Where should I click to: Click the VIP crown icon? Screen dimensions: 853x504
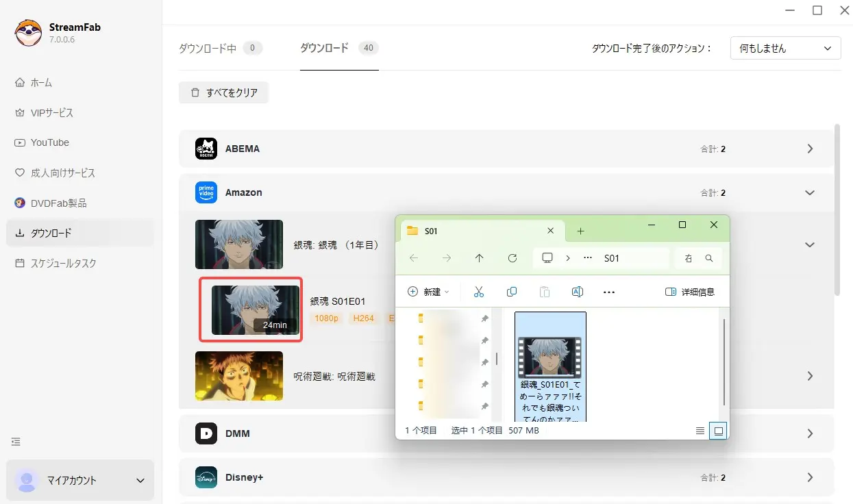(x=19, y=113)
